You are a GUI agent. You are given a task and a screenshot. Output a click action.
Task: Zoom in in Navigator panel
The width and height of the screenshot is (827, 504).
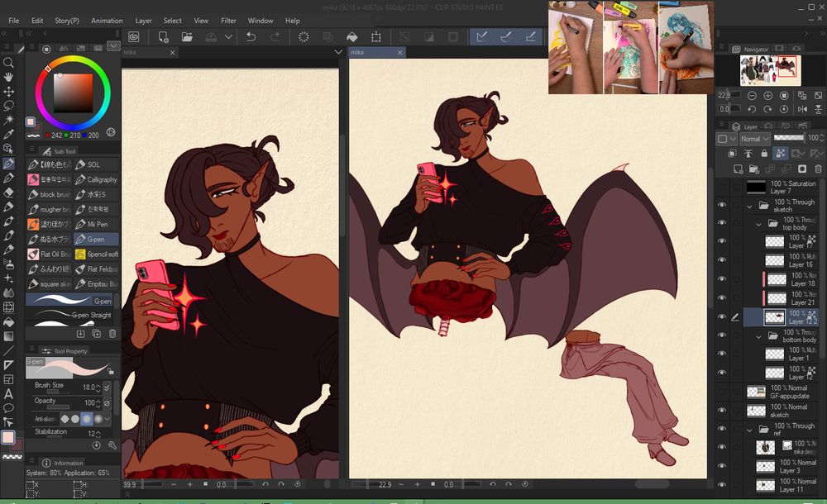click(x=768, y=95)
